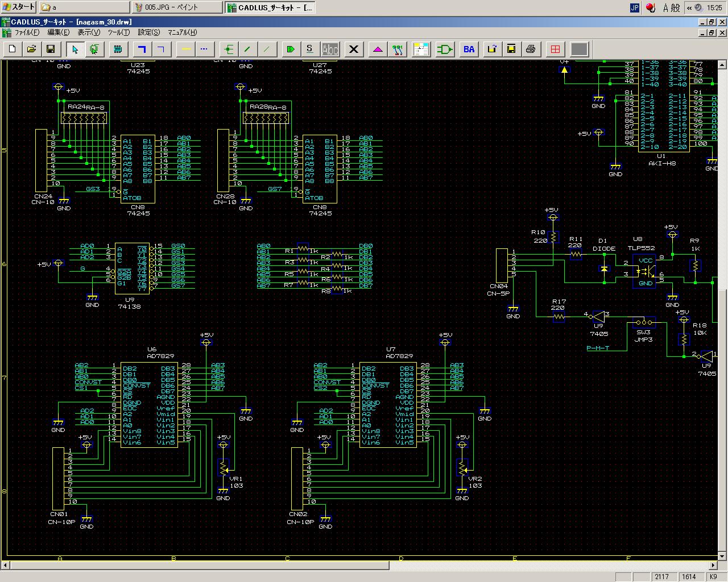
Task: Click the New file icon
Action: [13, 49]
